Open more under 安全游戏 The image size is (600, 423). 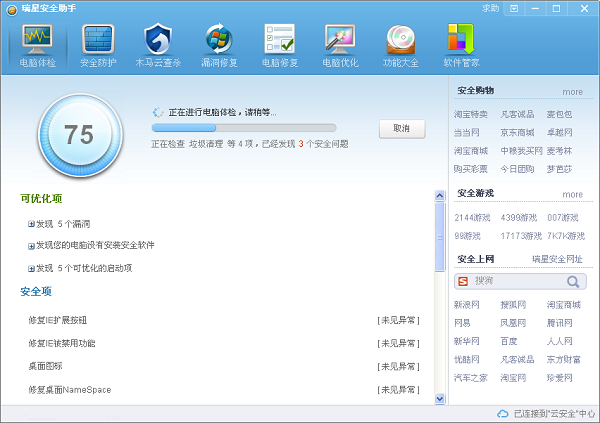coord(572,195)
